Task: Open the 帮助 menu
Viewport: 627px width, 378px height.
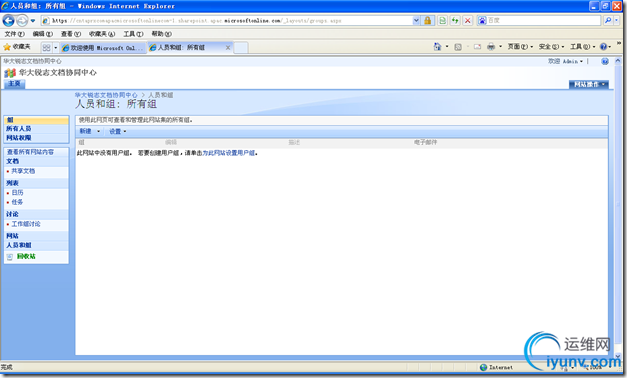Action: (162, 34)
